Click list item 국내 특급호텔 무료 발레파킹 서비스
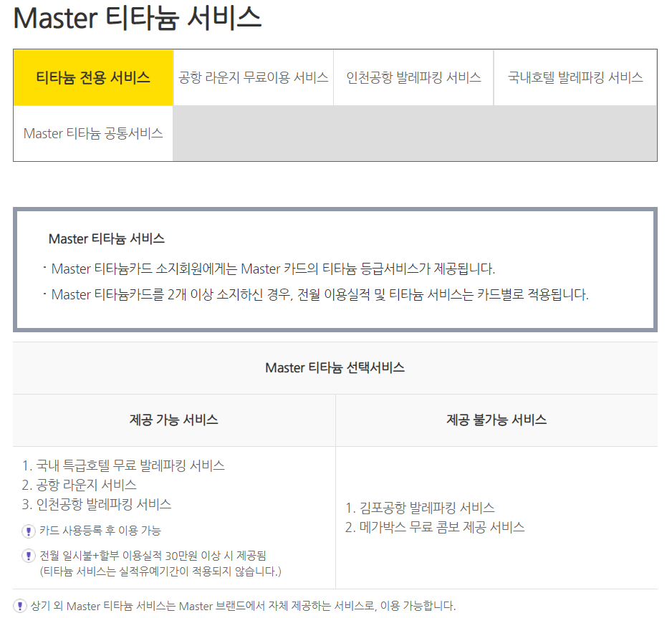This screenshot has height=618, width=672. coord(123,465)
